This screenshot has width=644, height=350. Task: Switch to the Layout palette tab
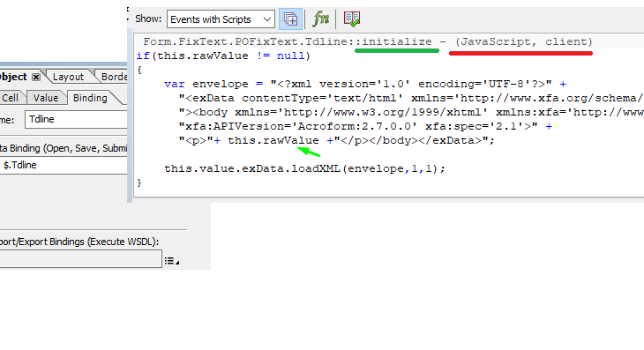point(68,77)
